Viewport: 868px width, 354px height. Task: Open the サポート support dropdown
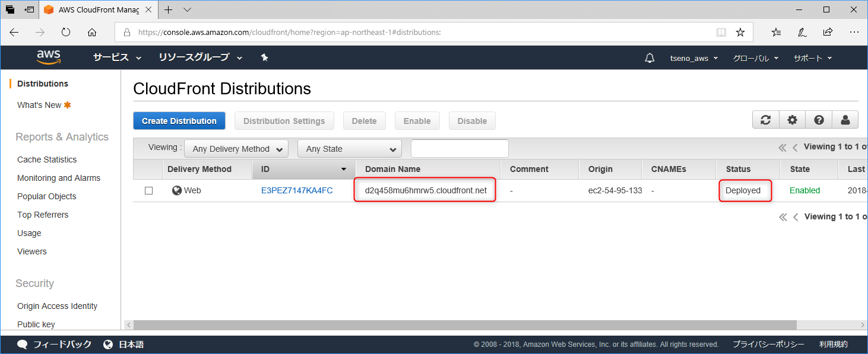click(813, 58)
